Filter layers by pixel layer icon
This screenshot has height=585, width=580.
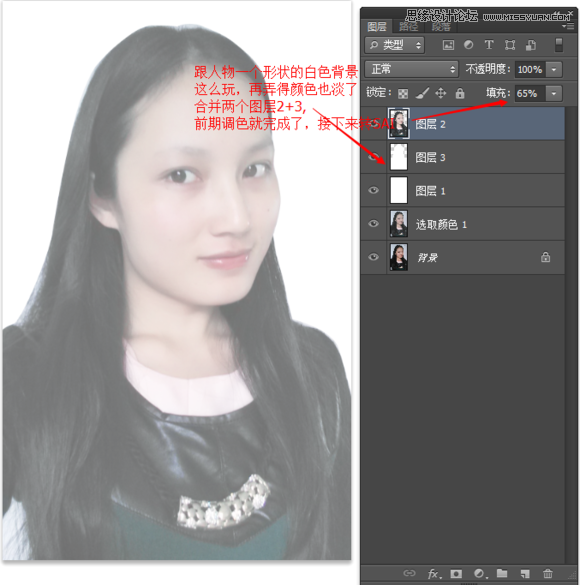pyautogui.click(x=448, y=45)
